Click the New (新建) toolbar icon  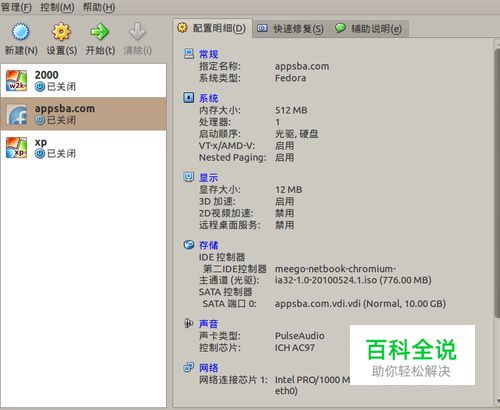20,32
